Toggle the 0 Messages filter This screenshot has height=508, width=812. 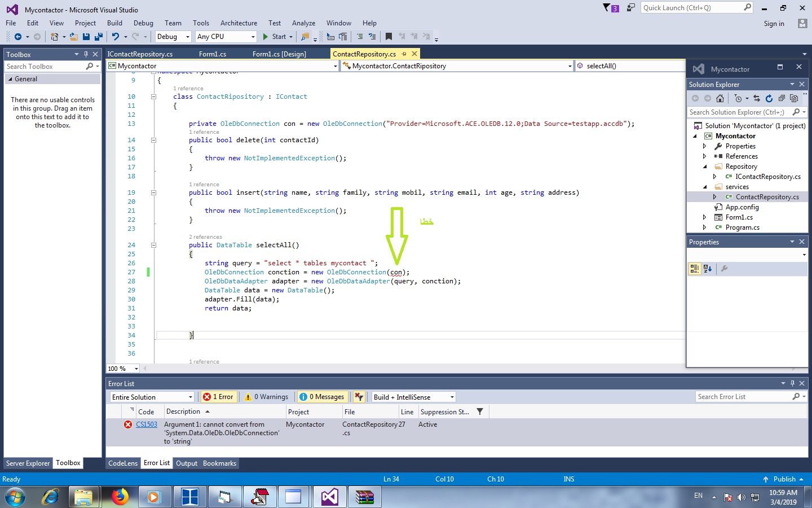click(x=322, y=397)
